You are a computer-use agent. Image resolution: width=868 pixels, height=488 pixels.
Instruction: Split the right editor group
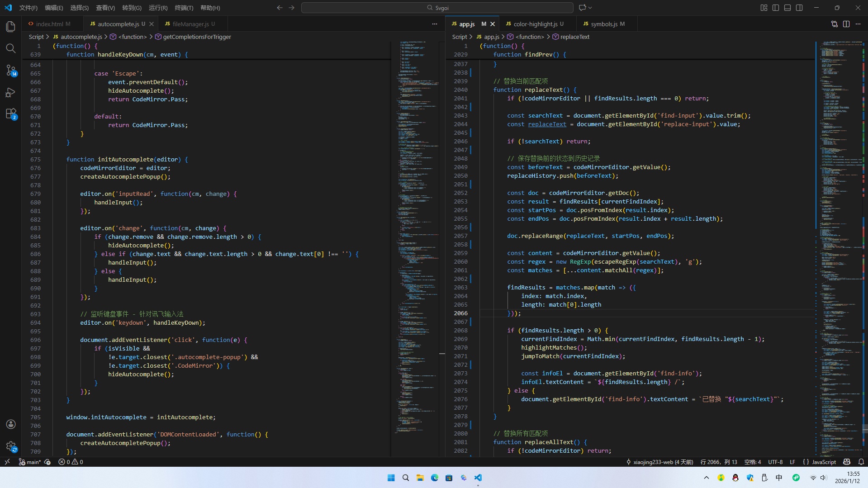[846, 24]
